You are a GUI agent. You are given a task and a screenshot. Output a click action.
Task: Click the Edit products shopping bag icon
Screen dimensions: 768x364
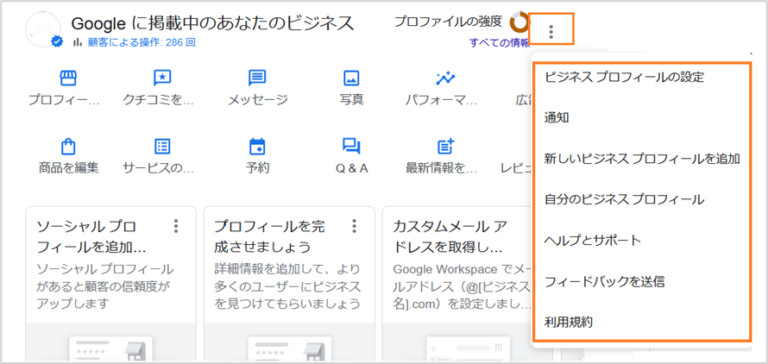pyautogui.click(x=68, y=146)
